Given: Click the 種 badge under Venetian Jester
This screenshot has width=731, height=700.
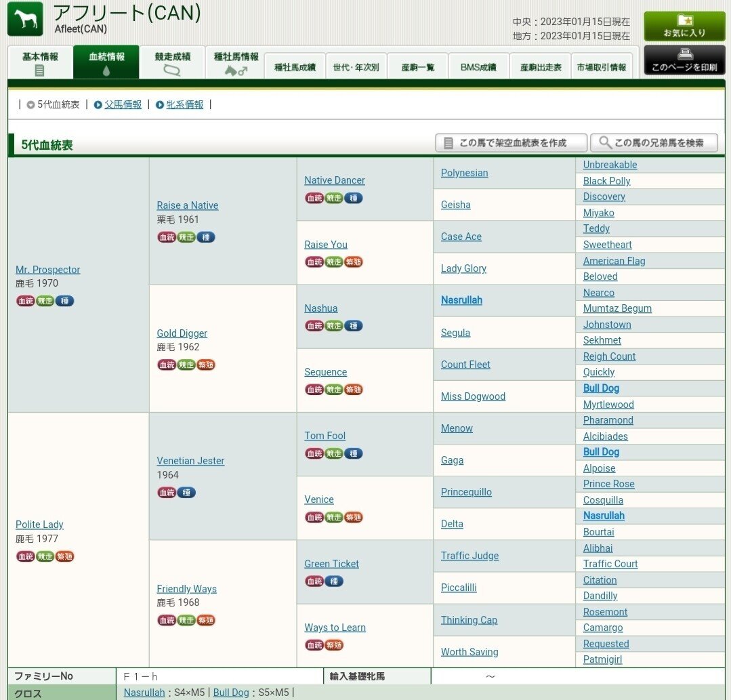Looking at the screenshot, I should tap(186, 493).
